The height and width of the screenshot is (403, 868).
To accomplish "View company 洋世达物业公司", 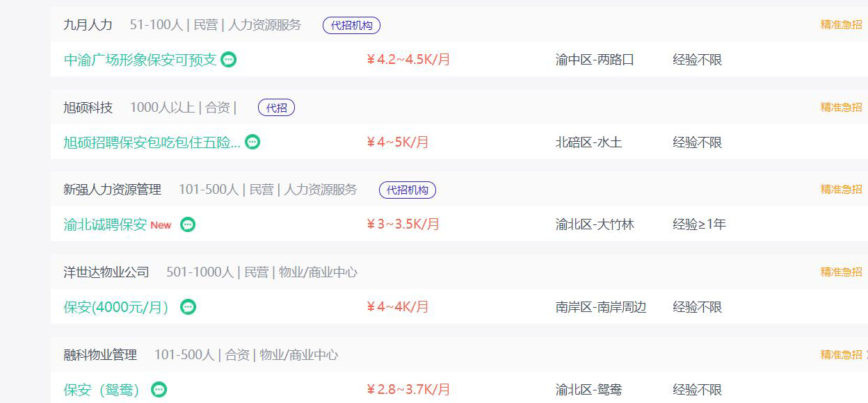I will click(106, 272).
